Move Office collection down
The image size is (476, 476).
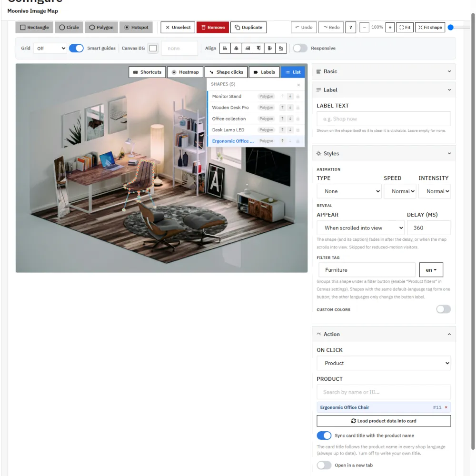pyautogui.click(x=290, y=119)
